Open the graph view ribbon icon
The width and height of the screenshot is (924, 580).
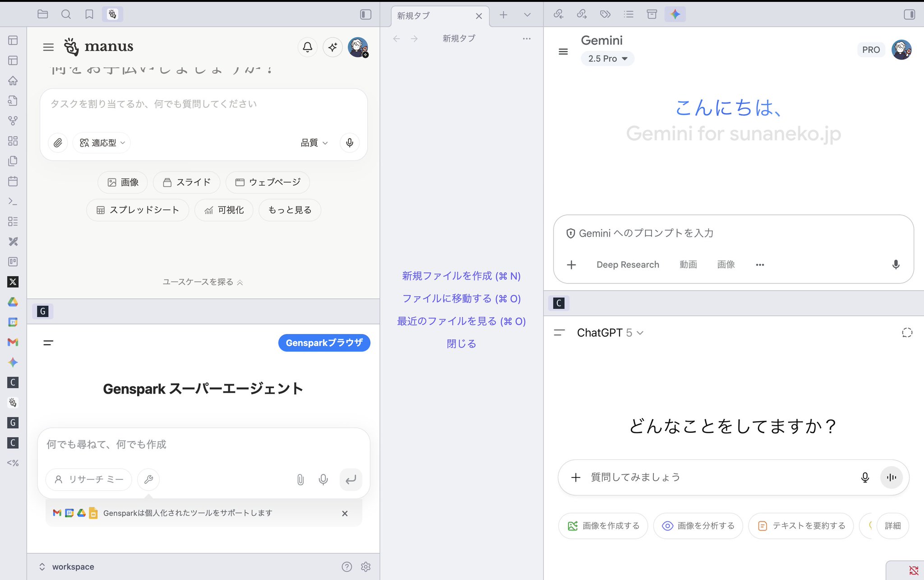tap(13, 121)
